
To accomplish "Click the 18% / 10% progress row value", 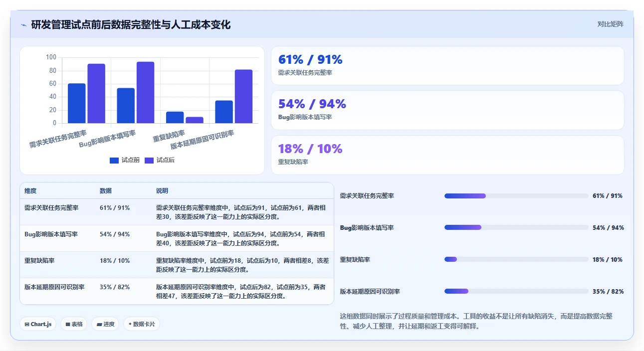I will pyautogui.click(x=608, y=260).
